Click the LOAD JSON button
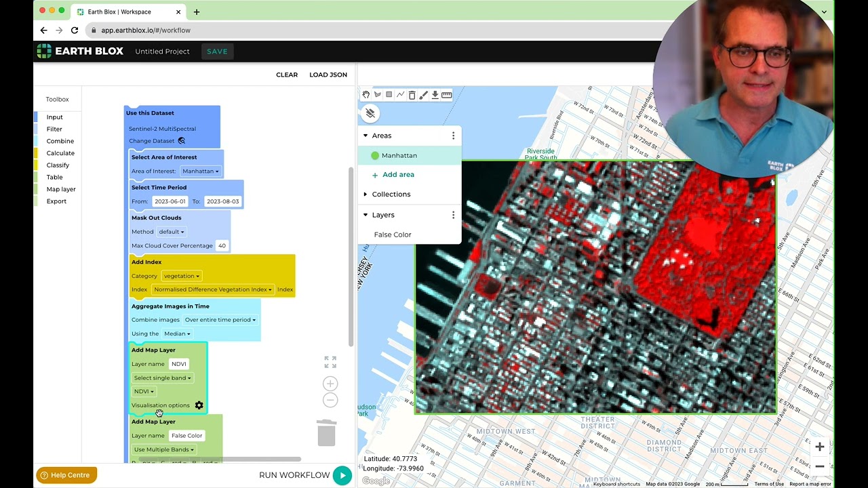This screenshot has height=488, width=868. (328, 75)
